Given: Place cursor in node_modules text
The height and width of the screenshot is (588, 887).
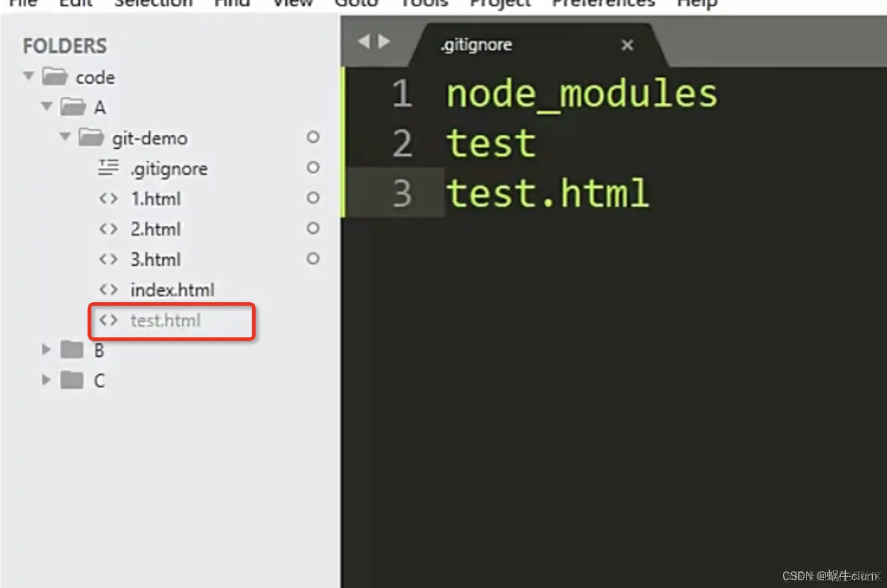Looking at the screenshot, I should 582,94.
